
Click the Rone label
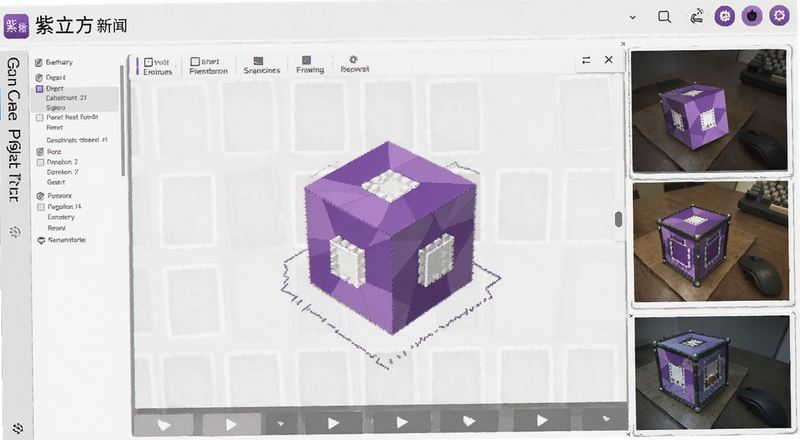[54, 152]
